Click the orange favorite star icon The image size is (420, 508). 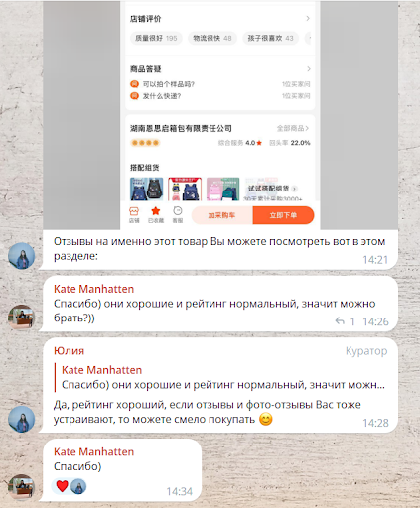(x=155, y=211)
